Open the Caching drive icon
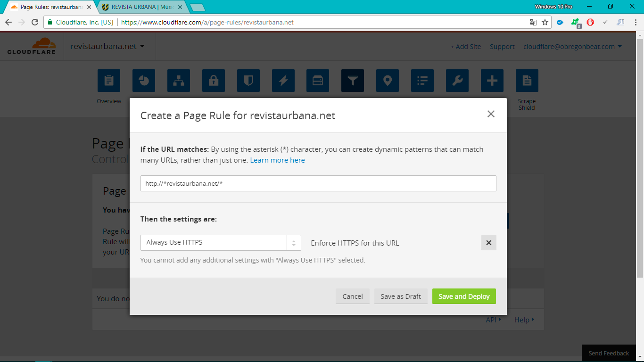The image size is (644, 362). coord(318,81)
